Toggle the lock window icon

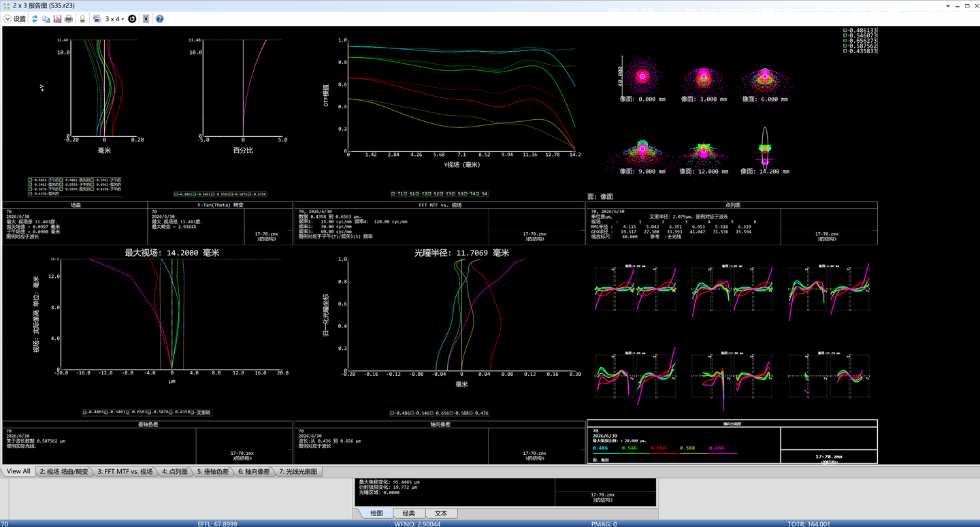(x=82, y=19)
